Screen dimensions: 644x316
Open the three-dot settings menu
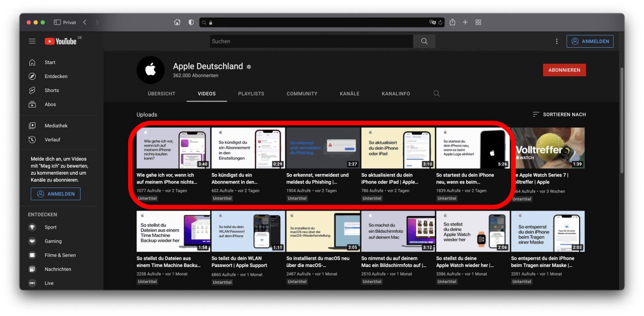pyautogui.click(x=557, y=41)
